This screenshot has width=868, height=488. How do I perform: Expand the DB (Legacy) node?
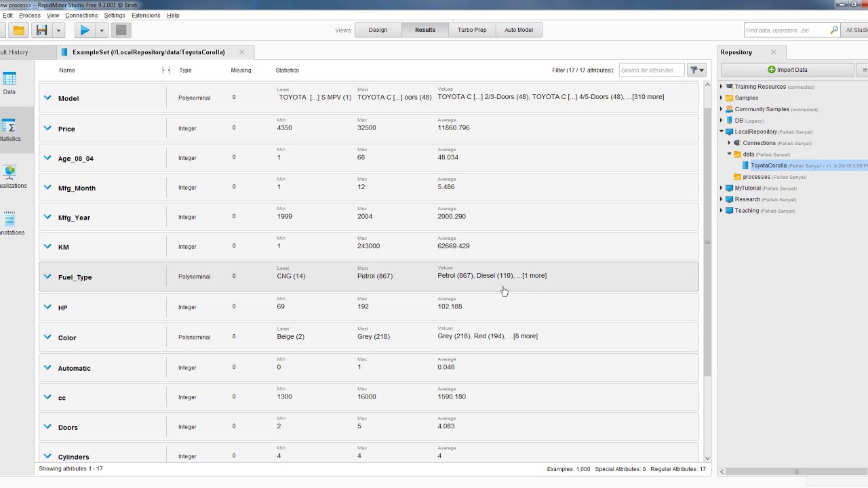(722, 121)
